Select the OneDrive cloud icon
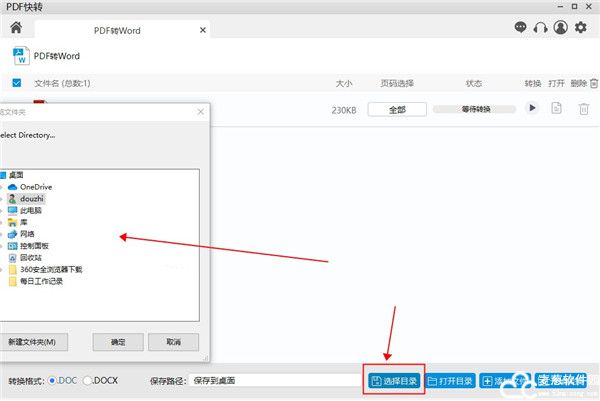This screenshot has width=600, height=401. (x=13, y=187)
